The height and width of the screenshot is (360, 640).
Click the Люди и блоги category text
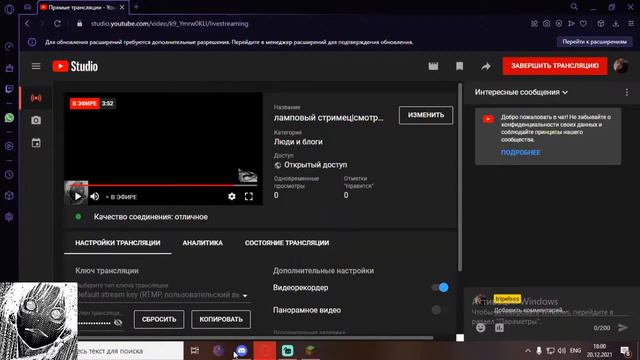[298, 142]
